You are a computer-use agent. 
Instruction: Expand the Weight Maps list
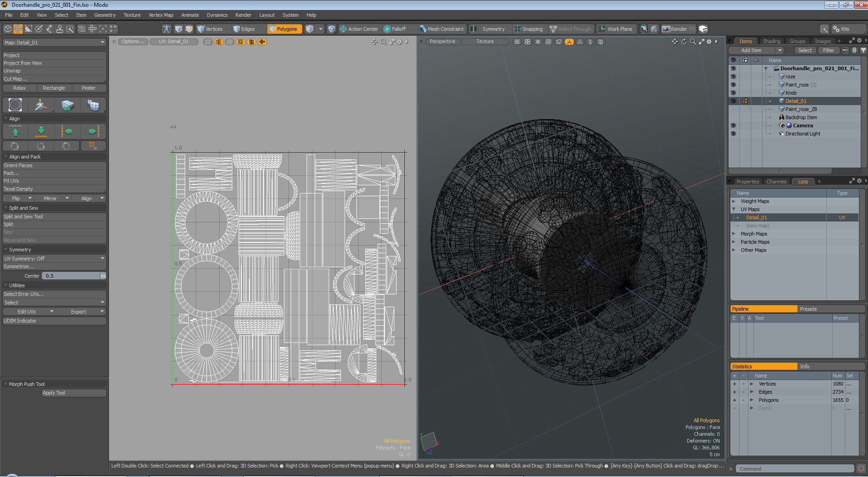coord(734,201)
